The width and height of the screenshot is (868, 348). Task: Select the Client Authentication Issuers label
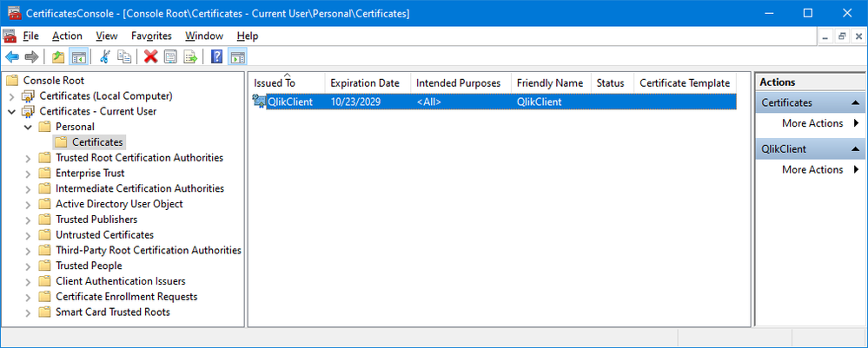click(121, 281)
